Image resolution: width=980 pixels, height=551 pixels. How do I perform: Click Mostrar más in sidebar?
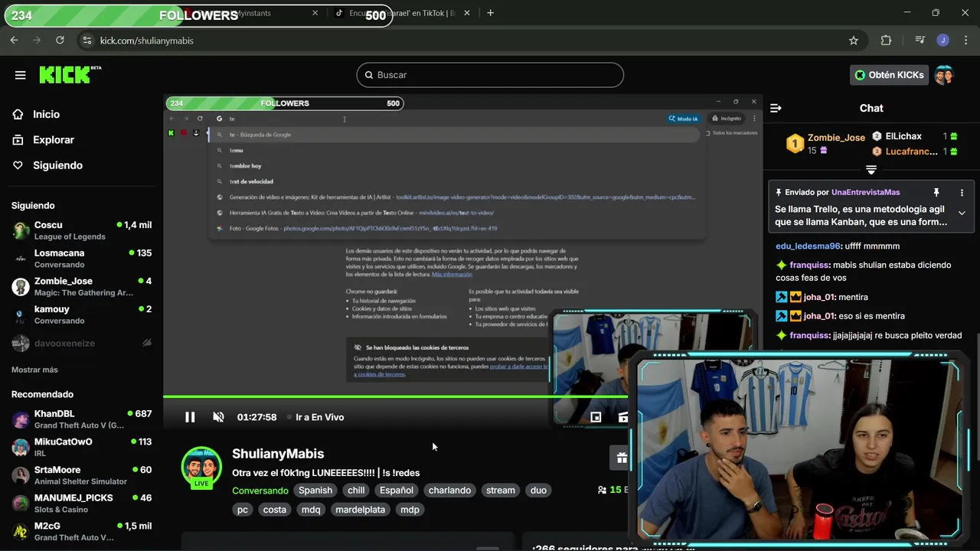(x=34, y=370)
